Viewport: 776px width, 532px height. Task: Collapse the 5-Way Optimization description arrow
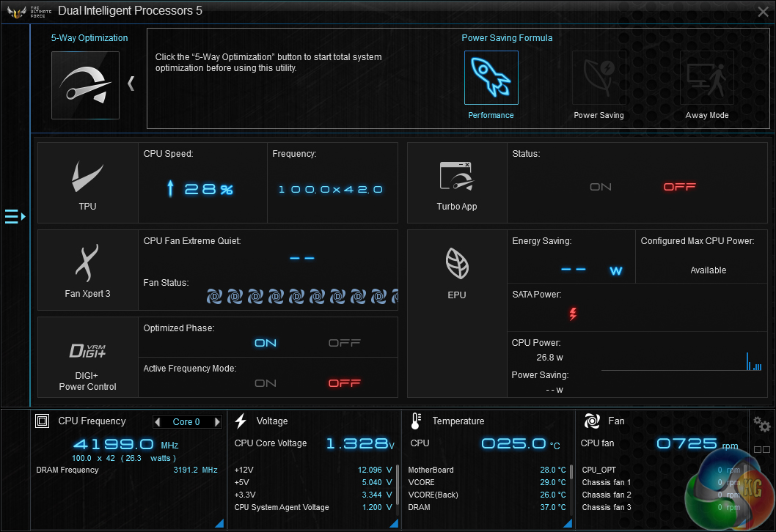click(x=131, y=84)
